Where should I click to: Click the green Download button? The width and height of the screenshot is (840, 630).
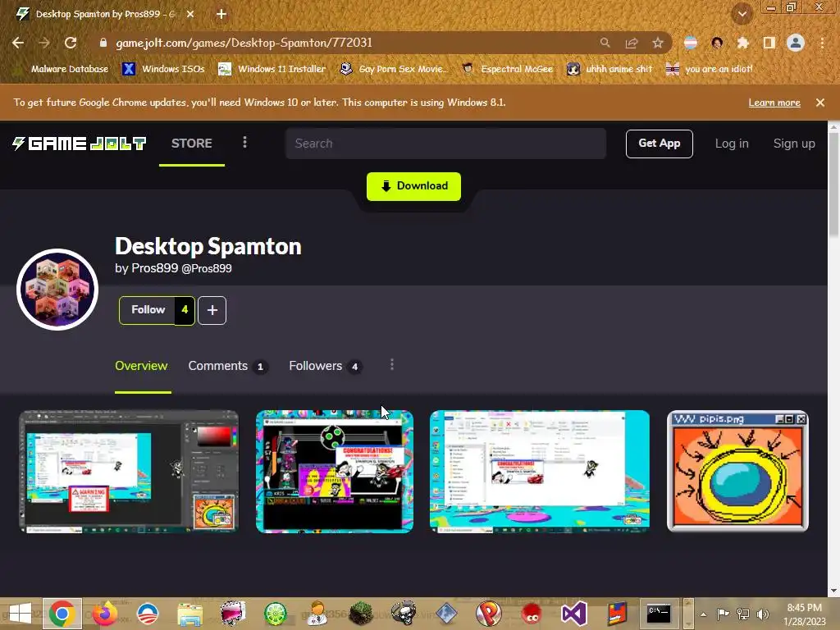pyautogui.click(x=413, y=186)
